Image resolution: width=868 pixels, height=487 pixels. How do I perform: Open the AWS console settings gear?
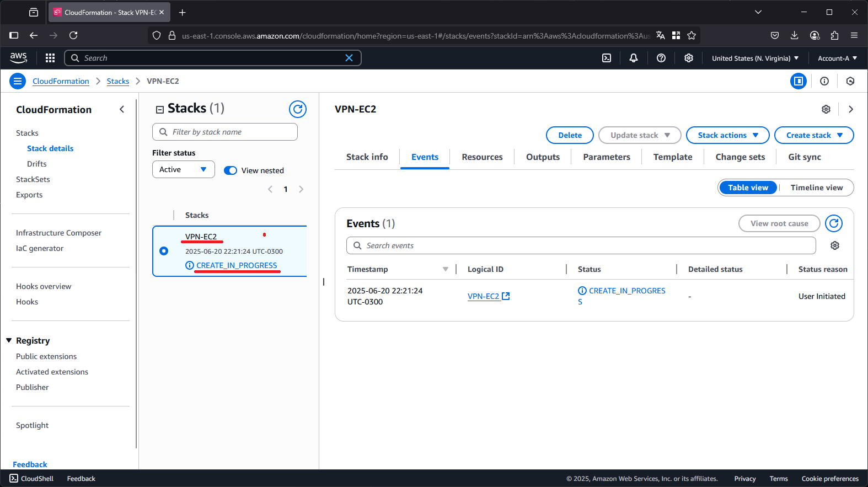(x=689, y=58)
